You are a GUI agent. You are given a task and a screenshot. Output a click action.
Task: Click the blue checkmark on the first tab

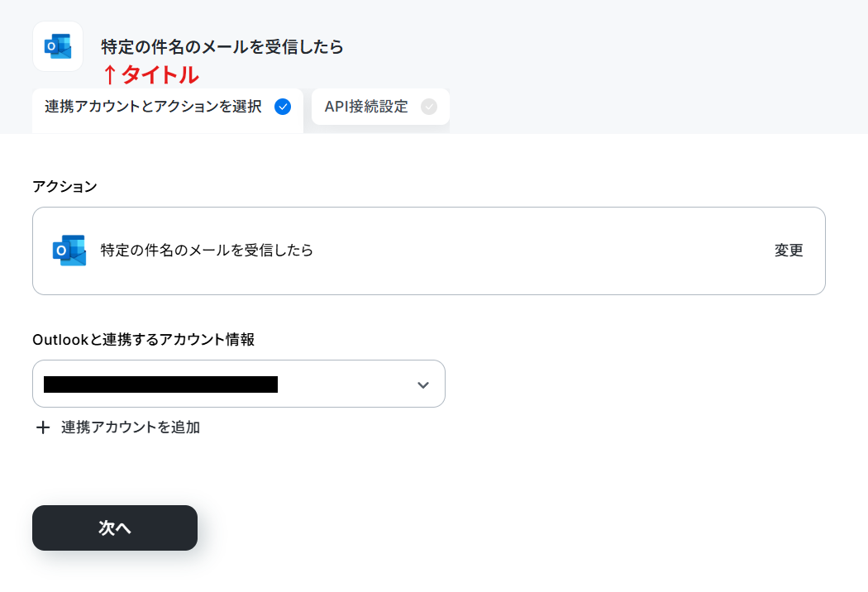click(x=283, y=107)
